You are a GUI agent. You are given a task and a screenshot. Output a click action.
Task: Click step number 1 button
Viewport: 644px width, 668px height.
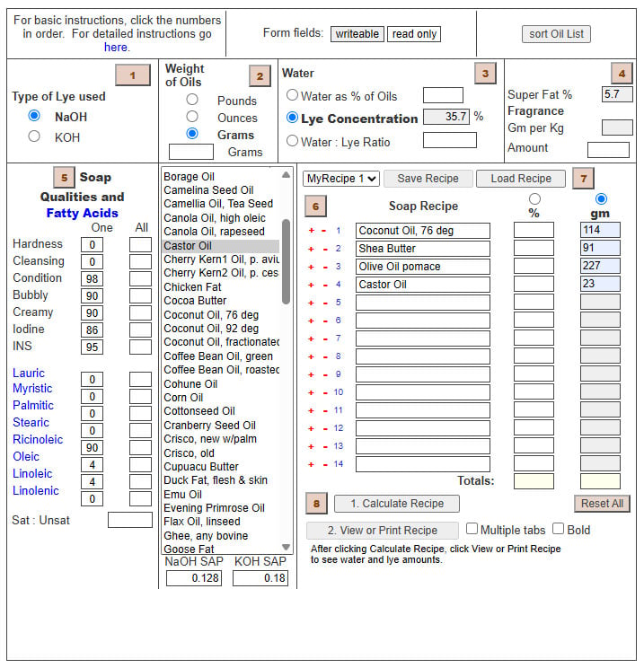point(133,75)
